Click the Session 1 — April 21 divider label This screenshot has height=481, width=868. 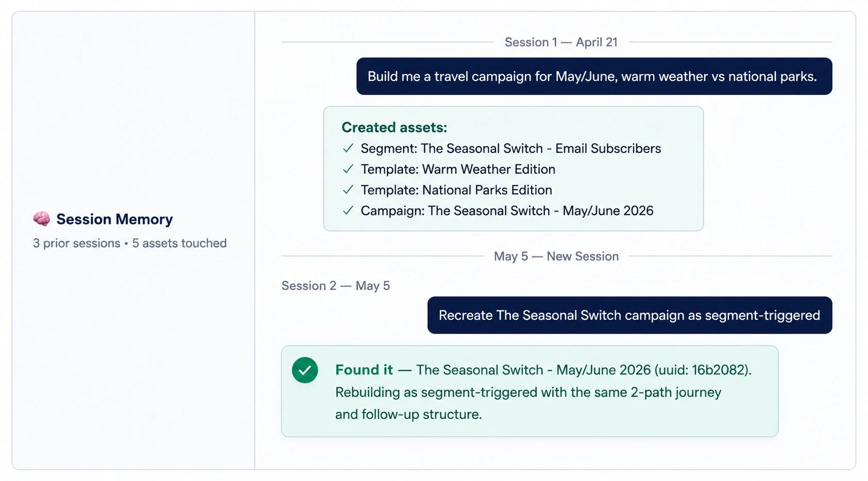(x=561, y=42)
